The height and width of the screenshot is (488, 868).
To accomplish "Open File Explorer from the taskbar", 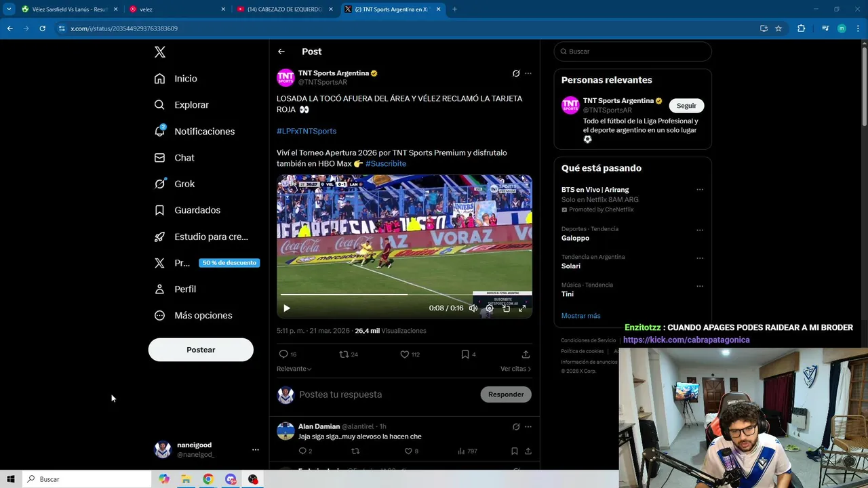I will [x=186, y=479].
